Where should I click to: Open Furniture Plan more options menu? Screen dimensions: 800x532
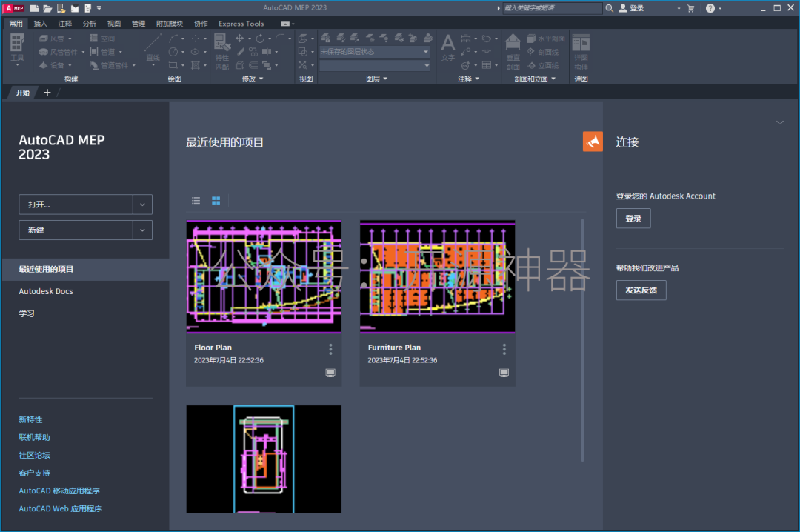click(x=504, y=349)
